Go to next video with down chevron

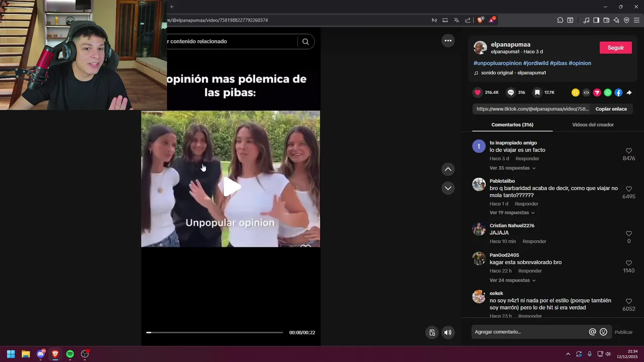pos(448,188)
